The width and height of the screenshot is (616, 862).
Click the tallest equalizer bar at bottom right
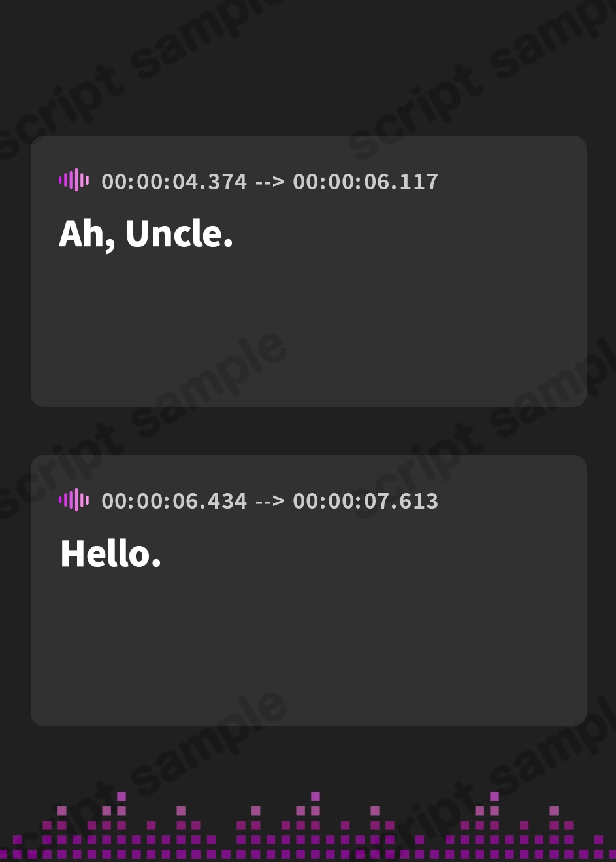pos(494,797)
